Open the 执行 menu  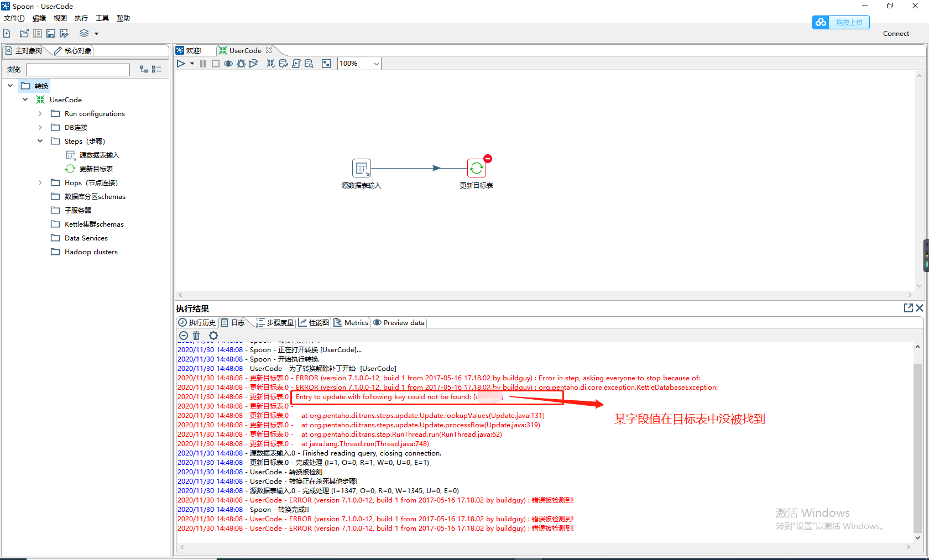tap(81, 18)
